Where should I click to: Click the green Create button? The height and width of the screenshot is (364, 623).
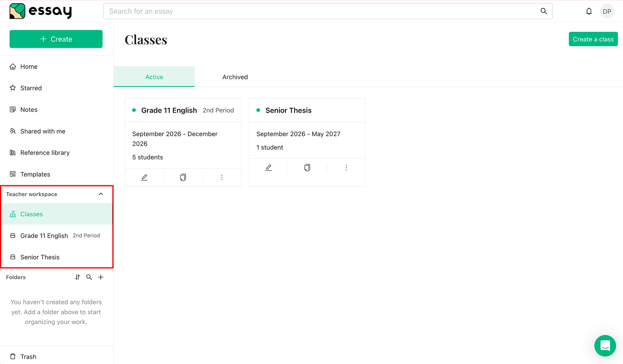pyautogui.click(x=56, y=39)
